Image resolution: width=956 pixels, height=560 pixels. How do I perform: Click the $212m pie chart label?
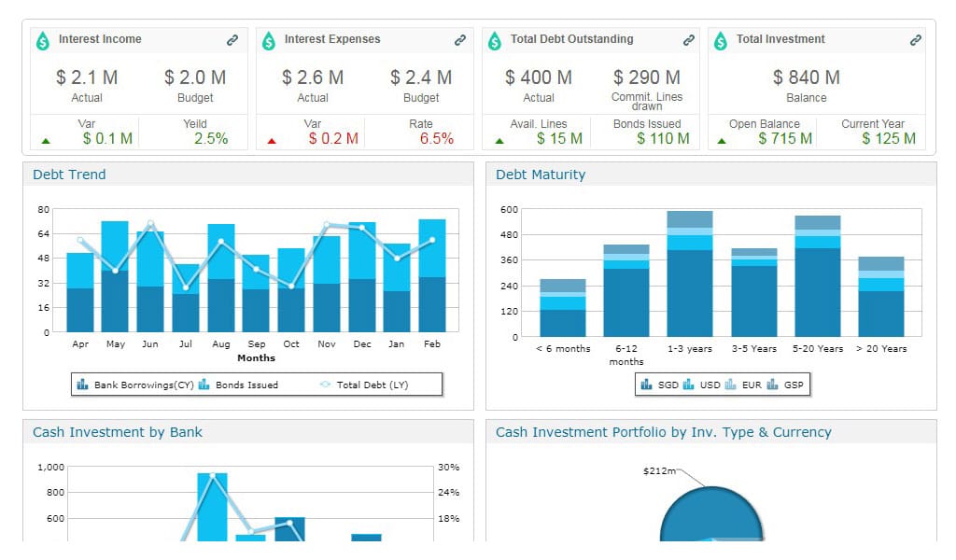(660, 470)
